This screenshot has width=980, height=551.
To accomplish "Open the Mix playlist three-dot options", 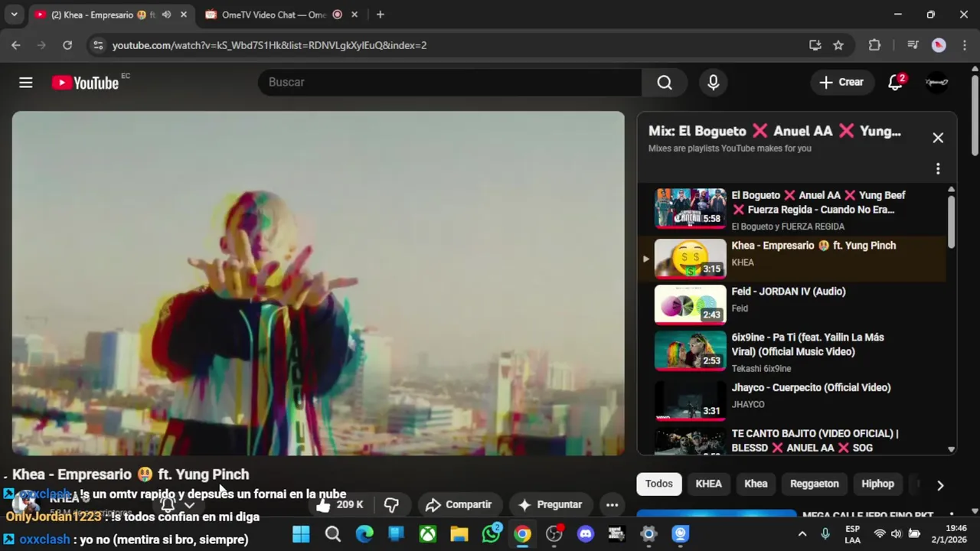I will 938,168.
